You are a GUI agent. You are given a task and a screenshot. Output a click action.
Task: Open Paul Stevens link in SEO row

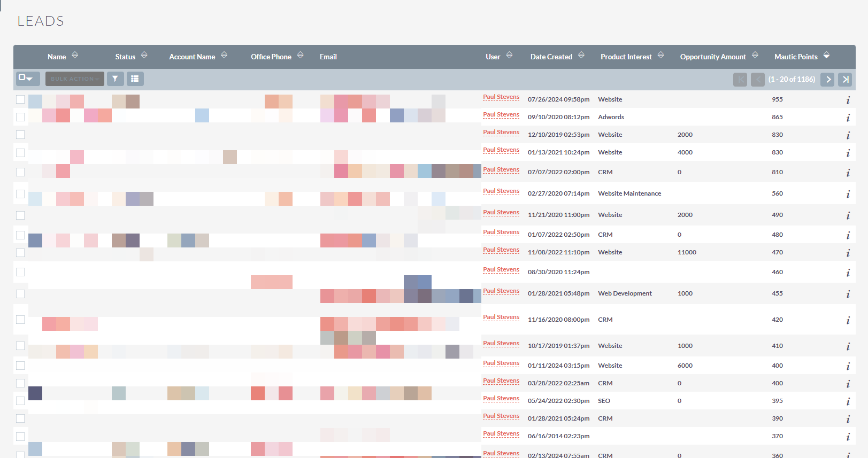501,399
